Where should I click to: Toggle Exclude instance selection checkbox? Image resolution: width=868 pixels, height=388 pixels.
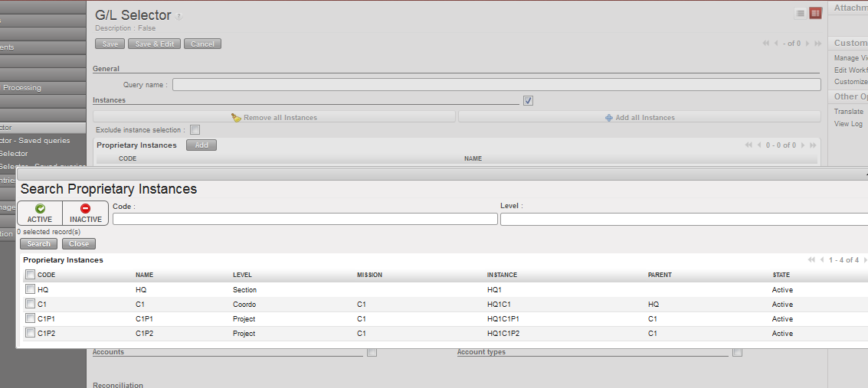click(195, 130)
